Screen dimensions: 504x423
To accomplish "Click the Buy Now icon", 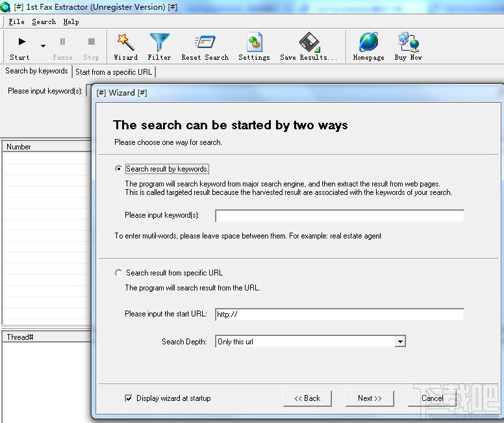I will (x=409, y=42).
